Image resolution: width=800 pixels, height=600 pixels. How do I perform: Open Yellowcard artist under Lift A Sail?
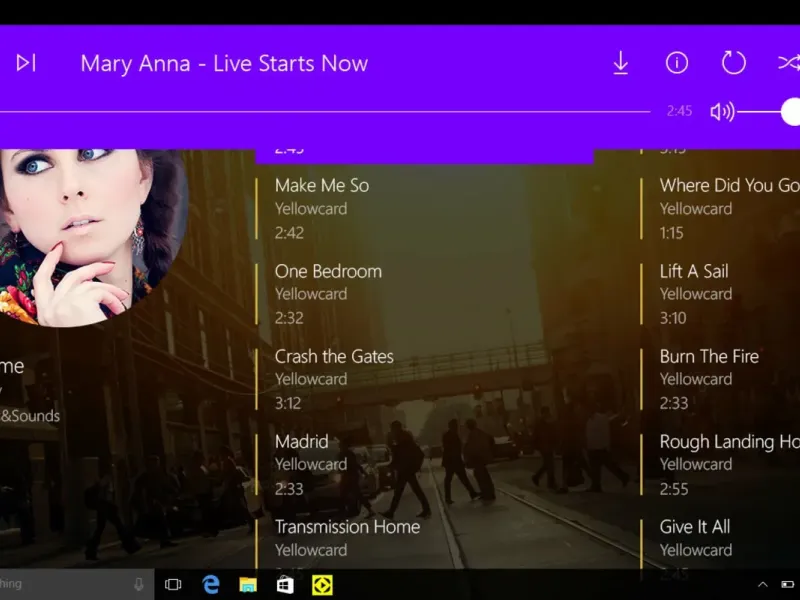point(696,294)
